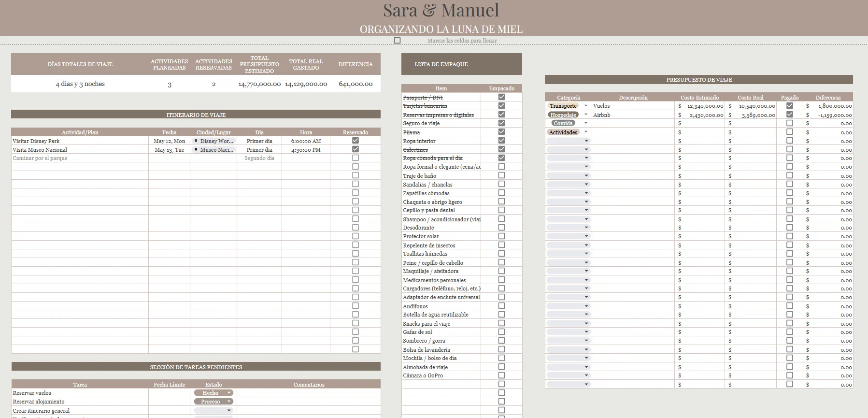The height and width of the screenshot is (418, 868).
Task: Select the 'Medicamentos personales' packing item
Action: 441,280
